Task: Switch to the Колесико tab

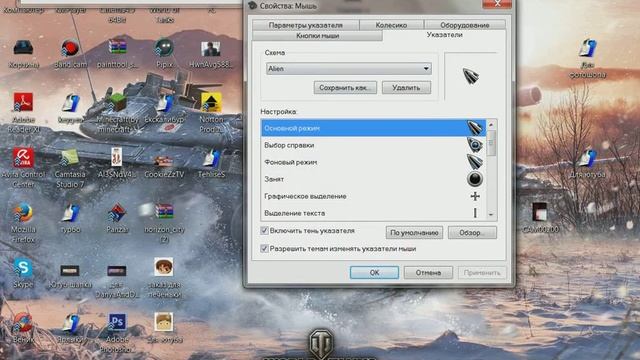Action: [x=391, y=25]
